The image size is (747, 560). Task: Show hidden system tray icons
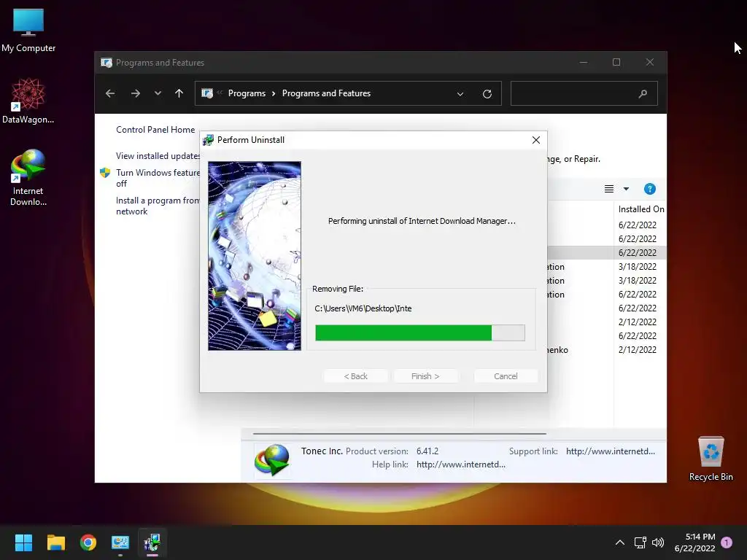coord(620,542)
